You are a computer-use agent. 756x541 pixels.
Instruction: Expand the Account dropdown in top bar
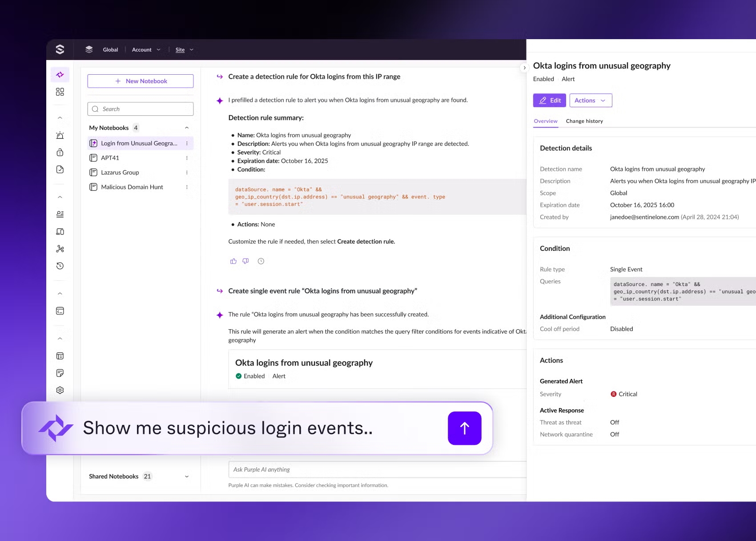tap(145, 49)
